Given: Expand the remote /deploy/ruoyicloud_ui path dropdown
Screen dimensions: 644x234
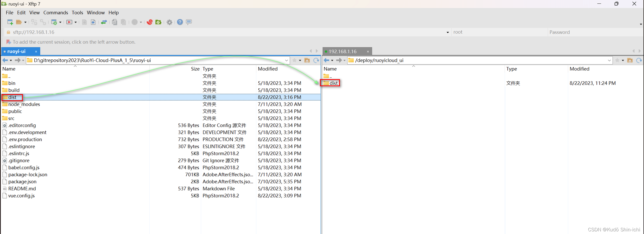Looking at the screenshot, I should coord(609,60).
